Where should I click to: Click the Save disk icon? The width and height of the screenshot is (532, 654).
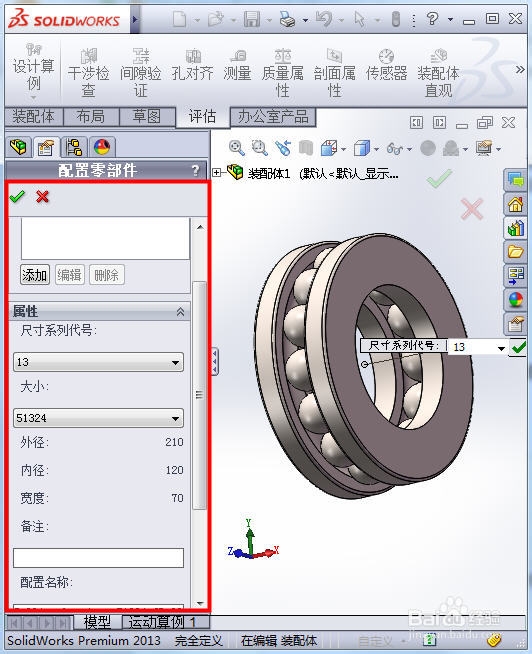point(252,19)
